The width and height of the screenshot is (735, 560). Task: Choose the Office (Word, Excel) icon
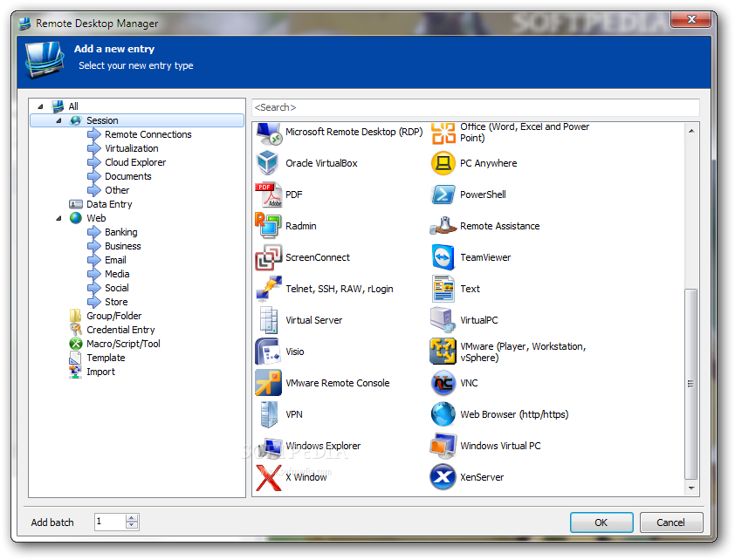click(x=443, y=133)
